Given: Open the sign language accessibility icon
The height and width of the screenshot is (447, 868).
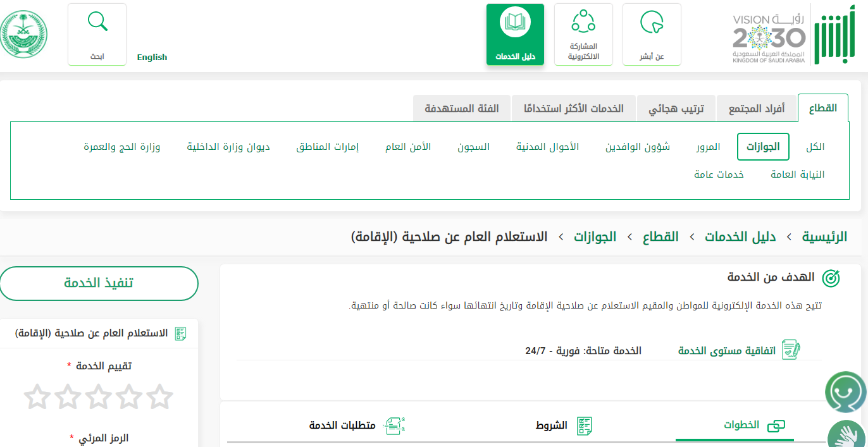Looking at the screenshot, I should (848, 435).
